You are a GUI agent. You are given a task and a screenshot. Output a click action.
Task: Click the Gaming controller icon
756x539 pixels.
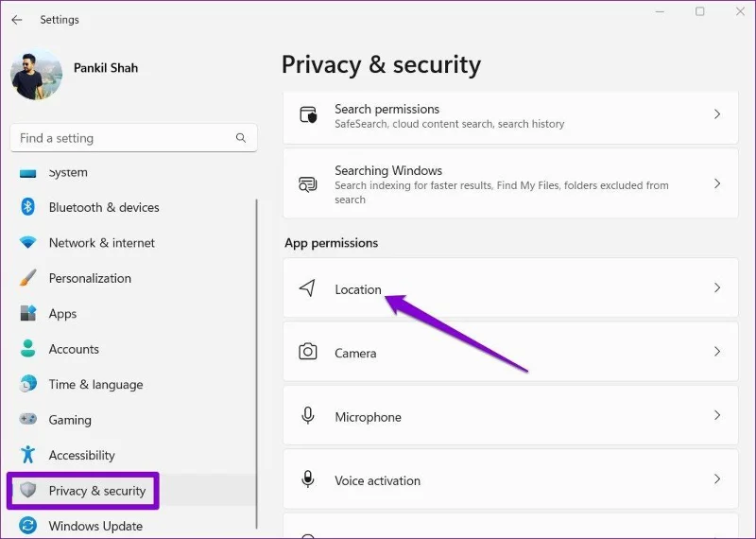click(28, 419)
